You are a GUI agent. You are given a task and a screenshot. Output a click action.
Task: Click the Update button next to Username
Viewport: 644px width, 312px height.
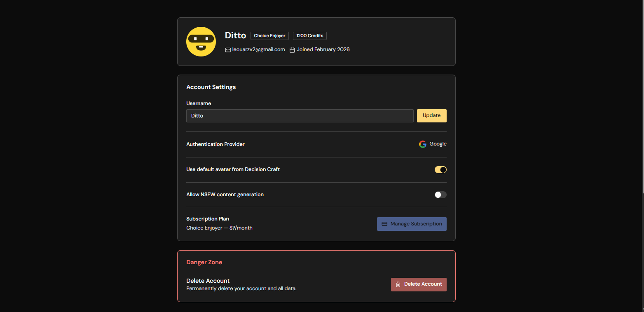coord(431,116)
